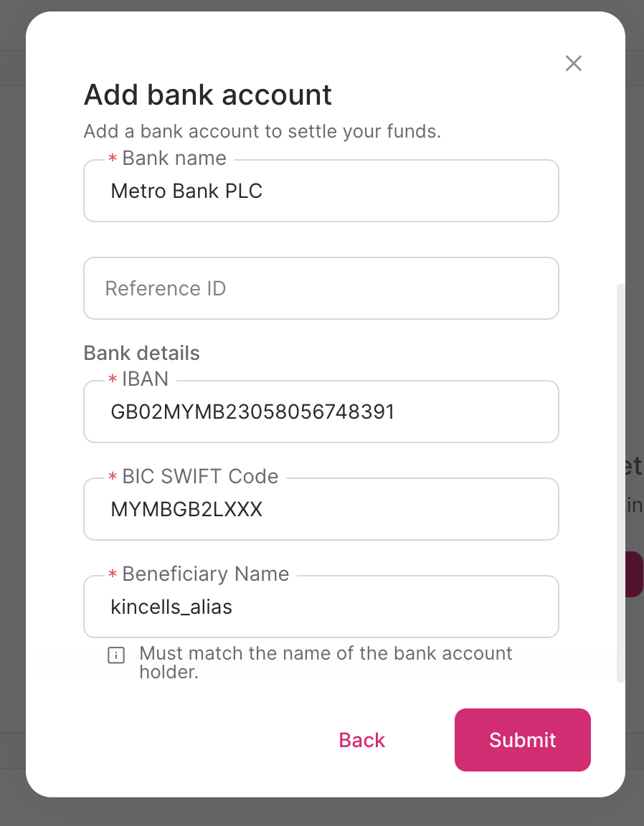Click the Must match holder name helper text
The width and height of the screenshot is (644, 826).
[326, 662]
